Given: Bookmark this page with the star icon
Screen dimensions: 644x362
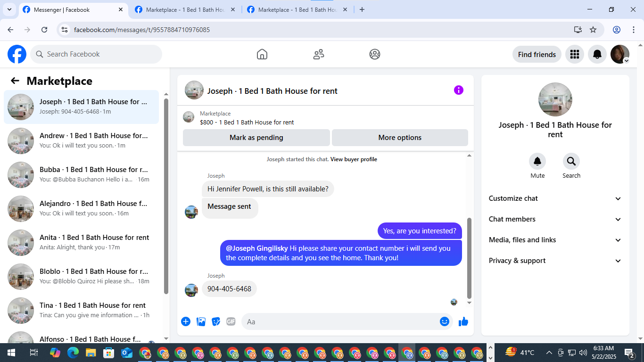Looking at the screenshot, I should pos(593,30).
